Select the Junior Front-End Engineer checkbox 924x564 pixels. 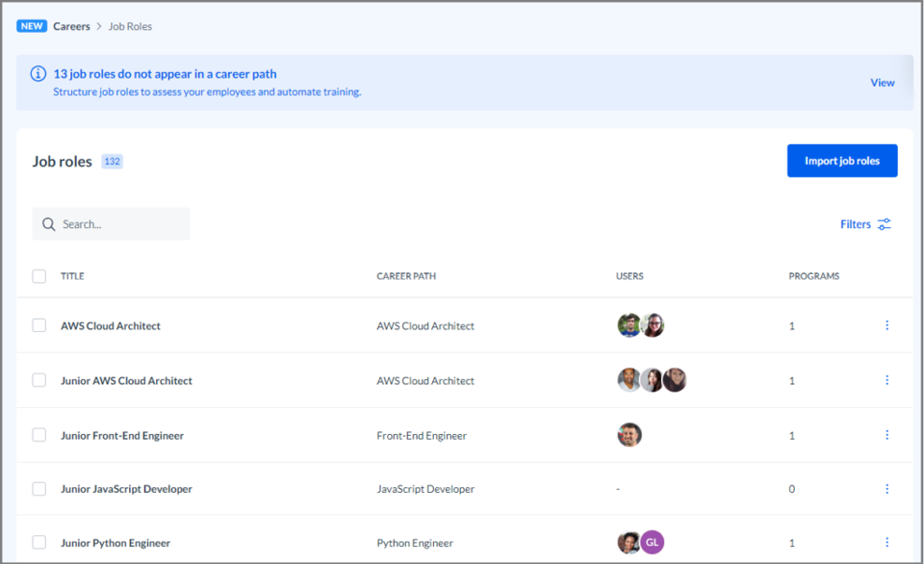point(38,435)
